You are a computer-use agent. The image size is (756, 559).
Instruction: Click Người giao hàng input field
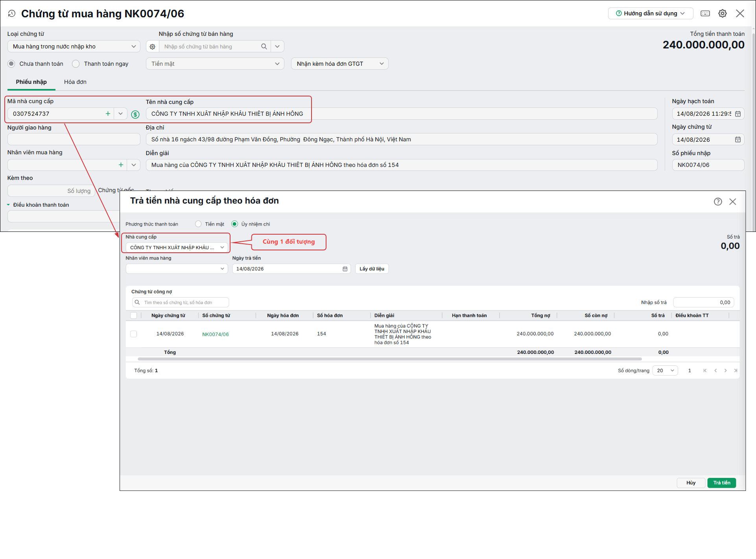tap(74, 139)
